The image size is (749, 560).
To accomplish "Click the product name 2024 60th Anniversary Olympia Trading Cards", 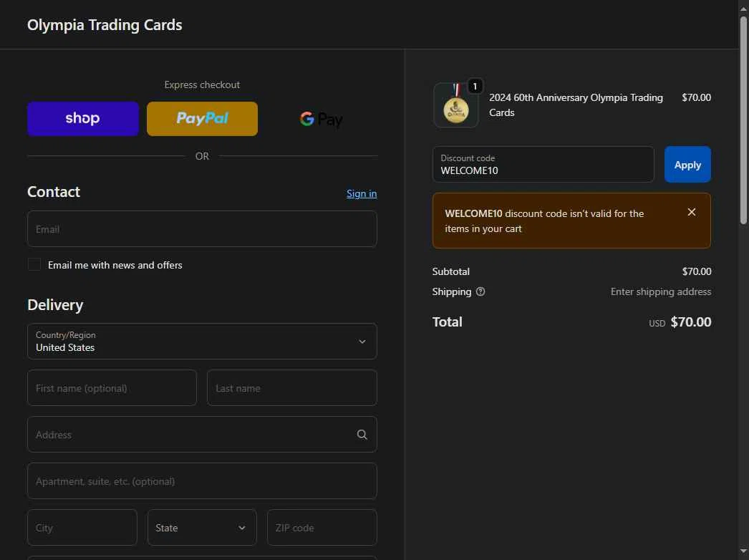I will click(576, 105).
